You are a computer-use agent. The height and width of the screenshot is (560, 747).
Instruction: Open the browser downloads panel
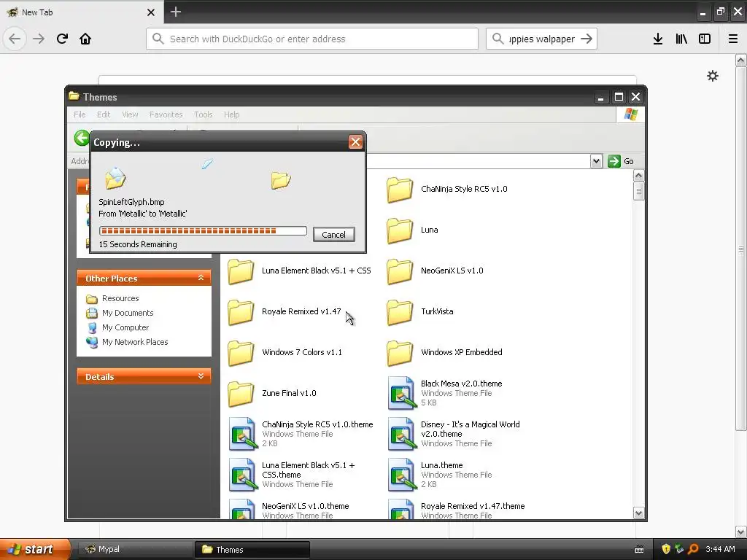pos(658,39)
